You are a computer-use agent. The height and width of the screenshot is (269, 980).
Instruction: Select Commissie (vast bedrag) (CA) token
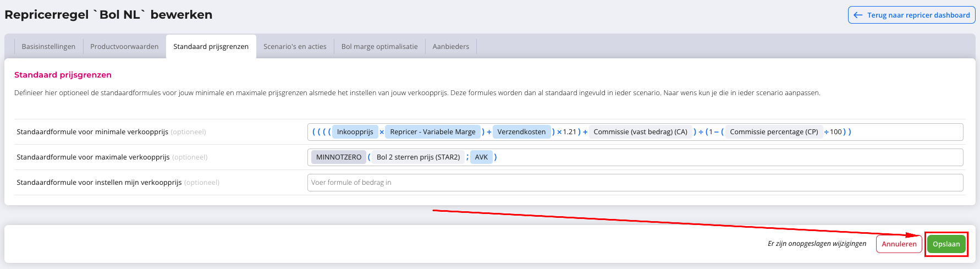coord(640,132)
